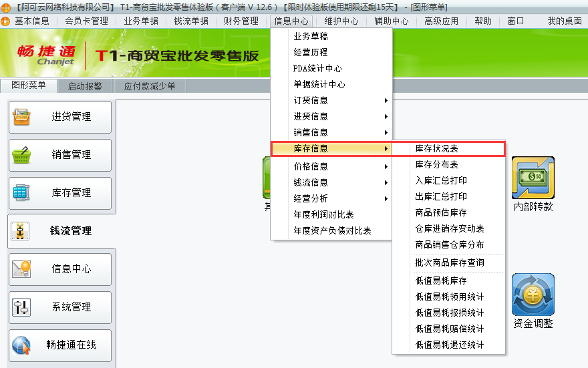This screenshot has width=588, height=368.
Task: Open the 资金调整 coin icon
Action: 533,295
